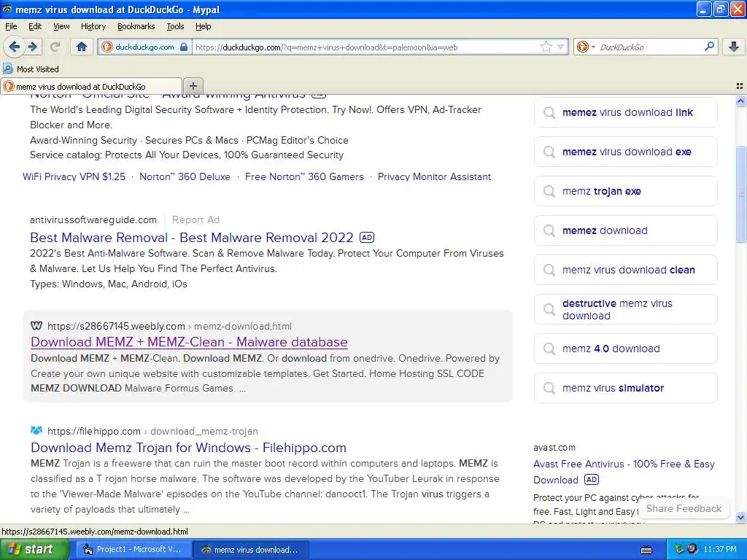Click the Filehippo favicon icon

pos(36,430)
